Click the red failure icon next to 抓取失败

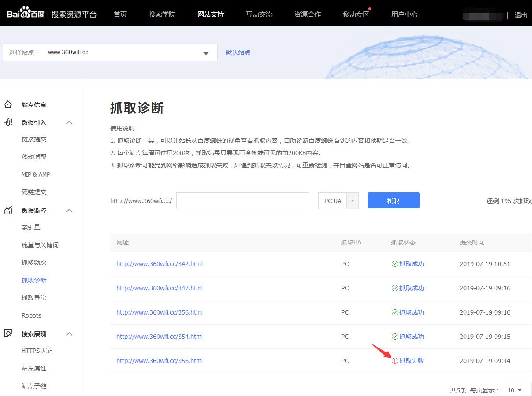(396, 360)
